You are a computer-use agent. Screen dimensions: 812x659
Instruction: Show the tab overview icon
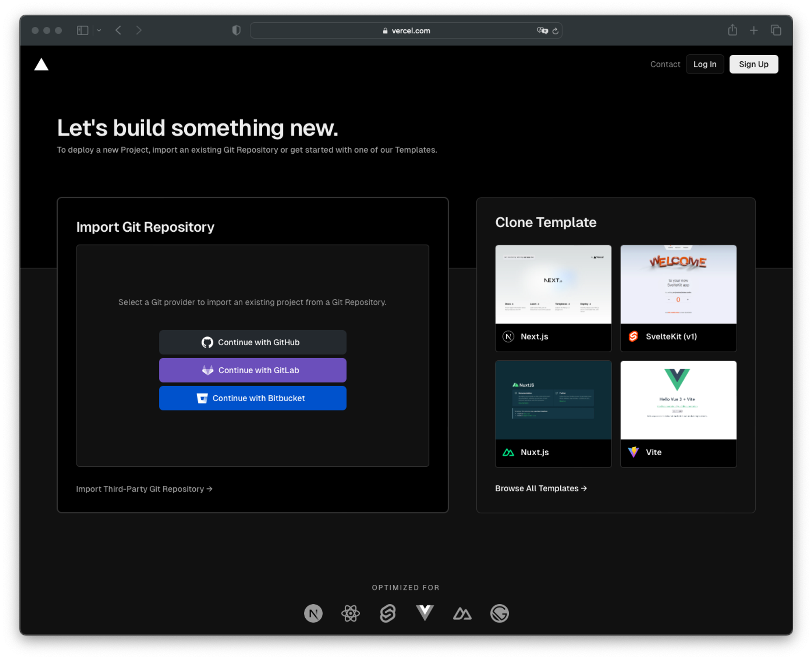(776, 30)
